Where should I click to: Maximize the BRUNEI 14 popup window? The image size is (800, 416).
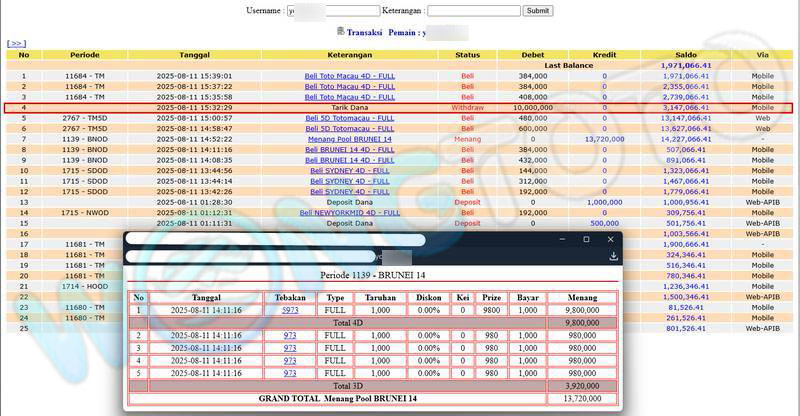click(x=586, y=240)
